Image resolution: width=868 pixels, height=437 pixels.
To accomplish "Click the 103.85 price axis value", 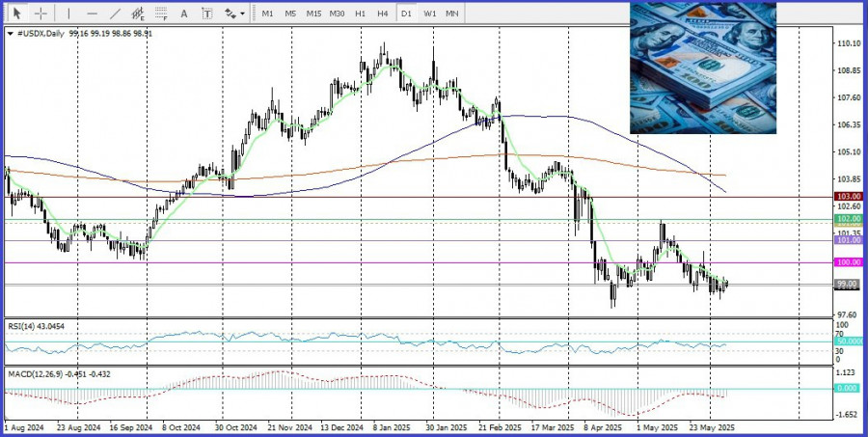I will 849,179.
